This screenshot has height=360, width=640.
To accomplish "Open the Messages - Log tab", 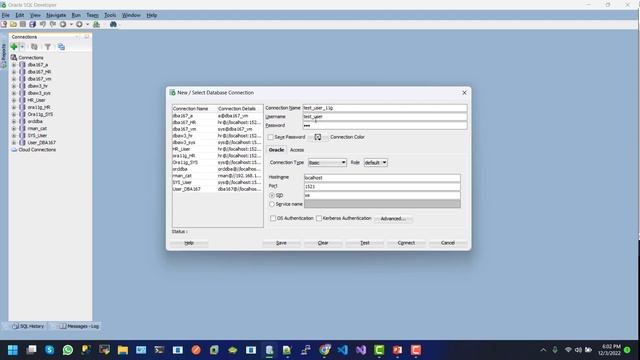I will [79, 326].
